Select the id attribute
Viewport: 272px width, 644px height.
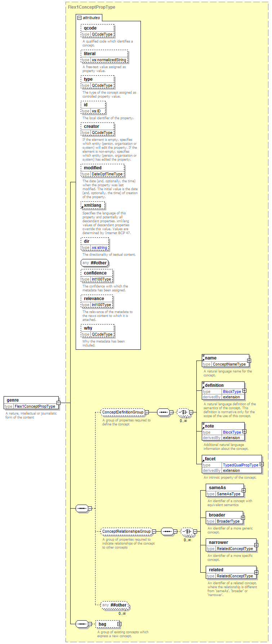click(x=93, y=108)
